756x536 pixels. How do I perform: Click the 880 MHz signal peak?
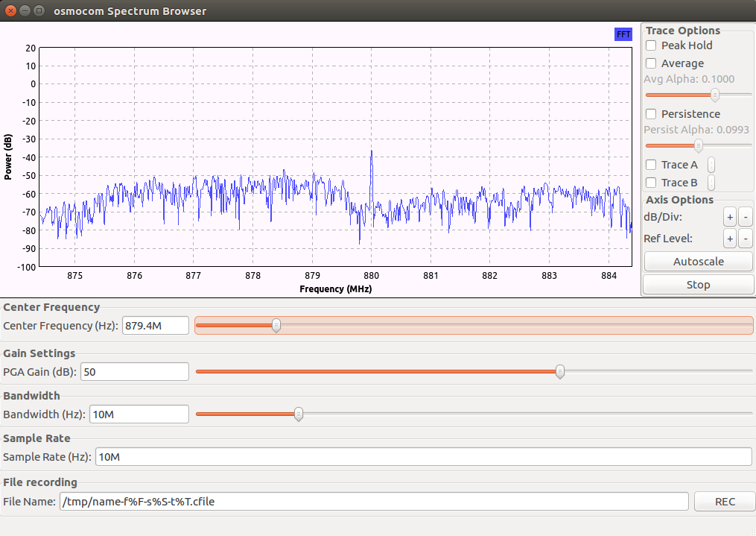[x=371, y=152]
